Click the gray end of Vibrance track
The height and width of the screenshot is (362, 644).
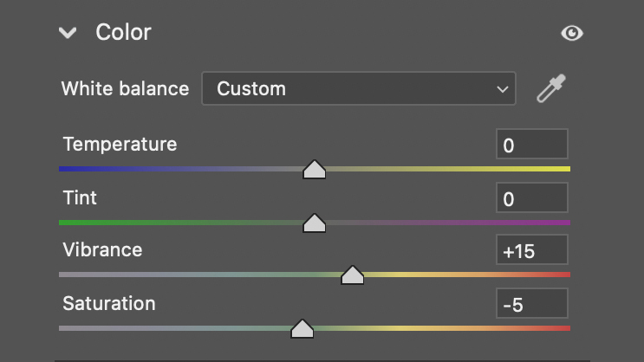pos(67,275)
